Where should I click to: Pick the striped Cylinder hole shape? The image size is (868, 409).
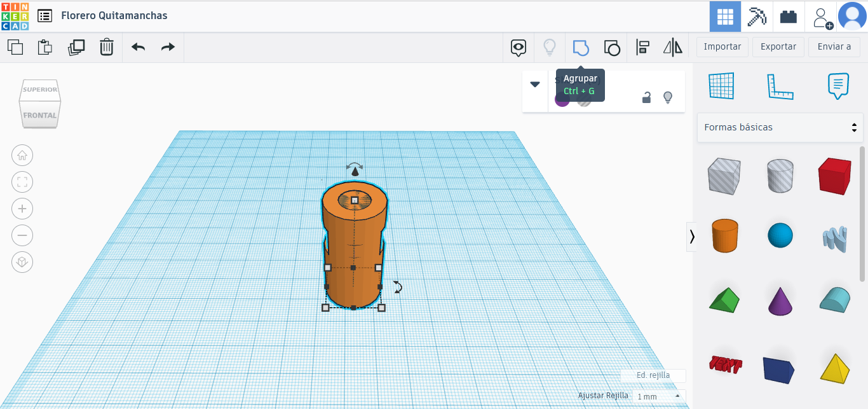coord(780,176)
